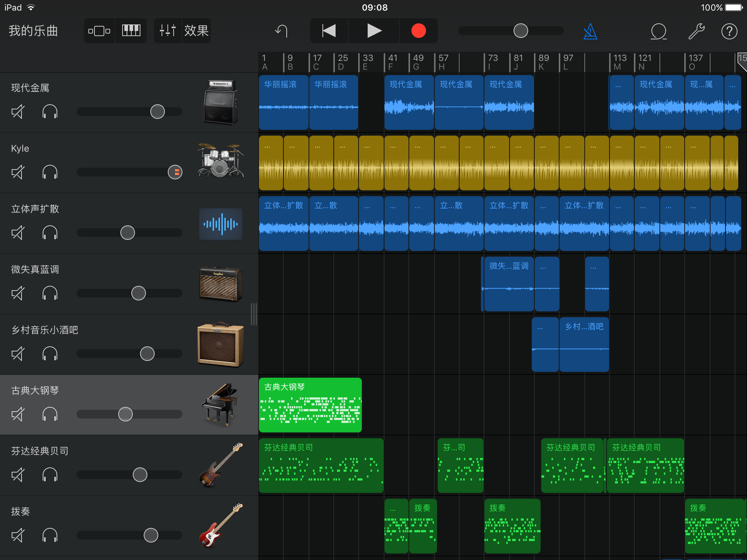The width and height of the screenshot is (747, 560).
Task: Select the last 拨奏 region at bar 137
Action: [x=715, y=526]
